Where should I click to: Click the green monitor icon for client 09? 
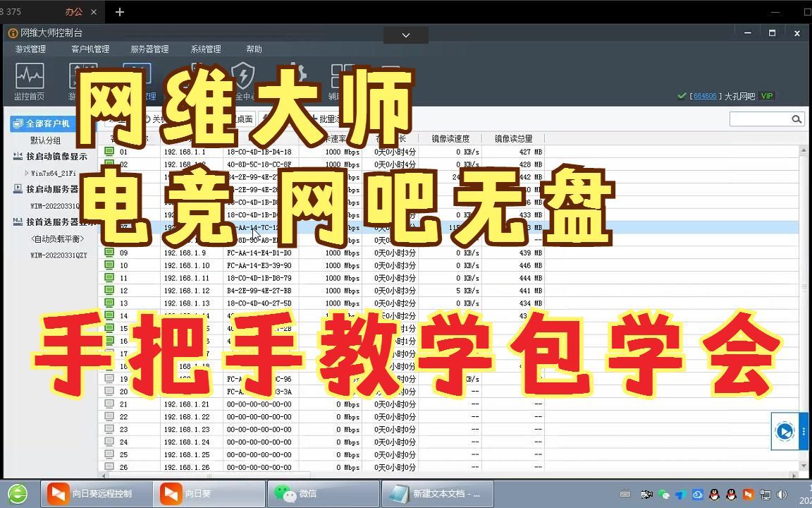109,253
